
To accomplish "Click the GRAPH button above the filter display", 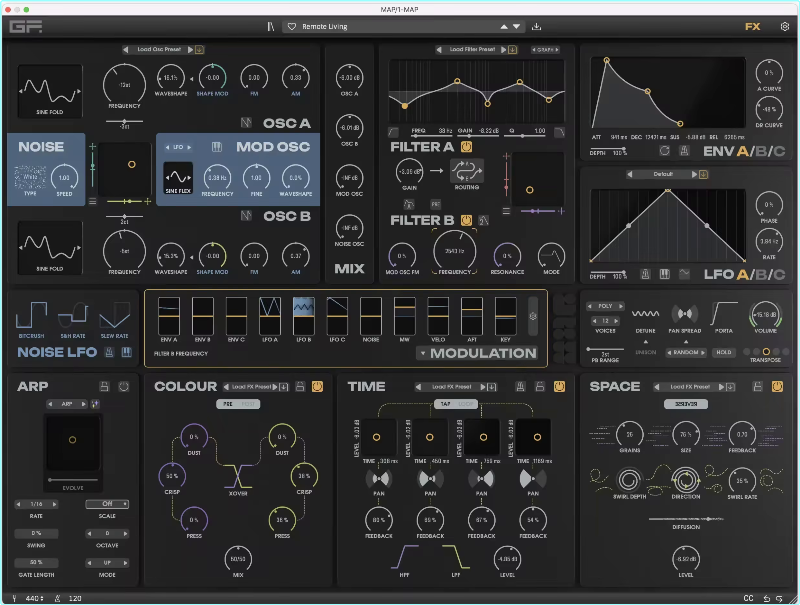I will point(544,49).
